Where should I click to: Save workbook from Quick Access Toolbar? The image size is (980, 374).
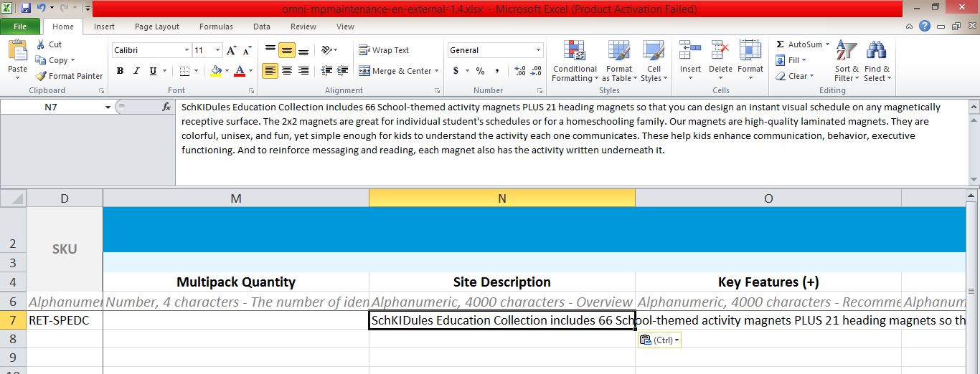(26, 9)
